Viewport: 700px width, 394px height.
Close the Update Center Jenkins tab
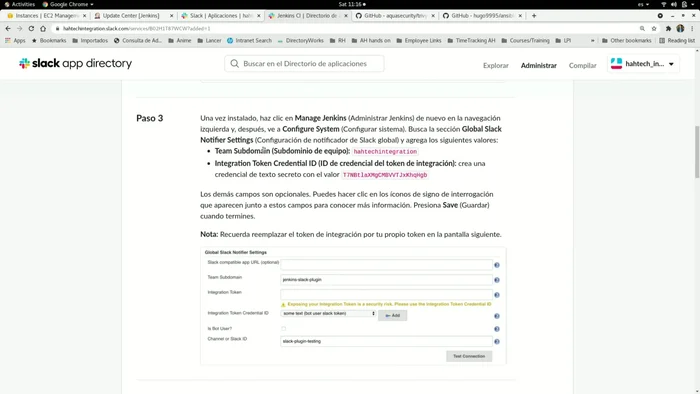click(x=171, y=16)
